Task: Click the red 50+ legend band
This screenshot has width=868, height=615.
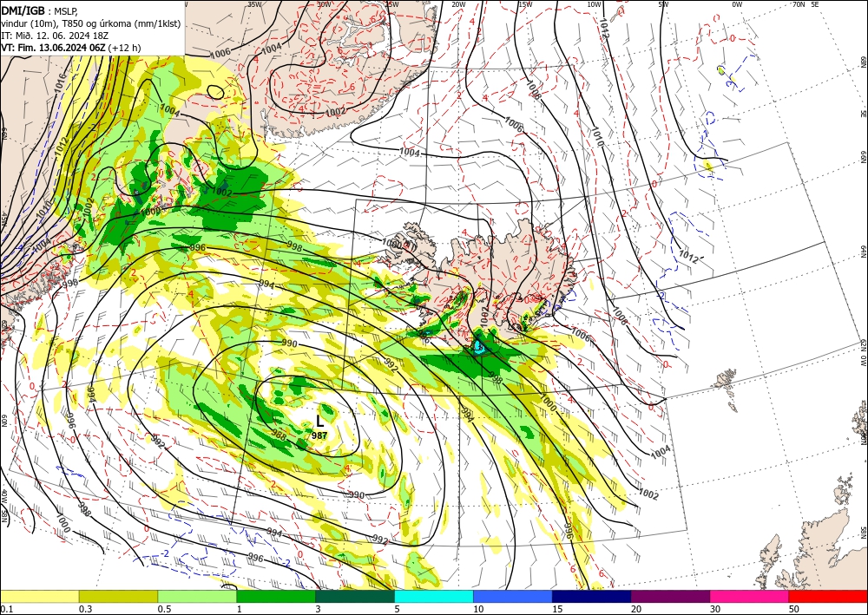Action: (828, 596)
